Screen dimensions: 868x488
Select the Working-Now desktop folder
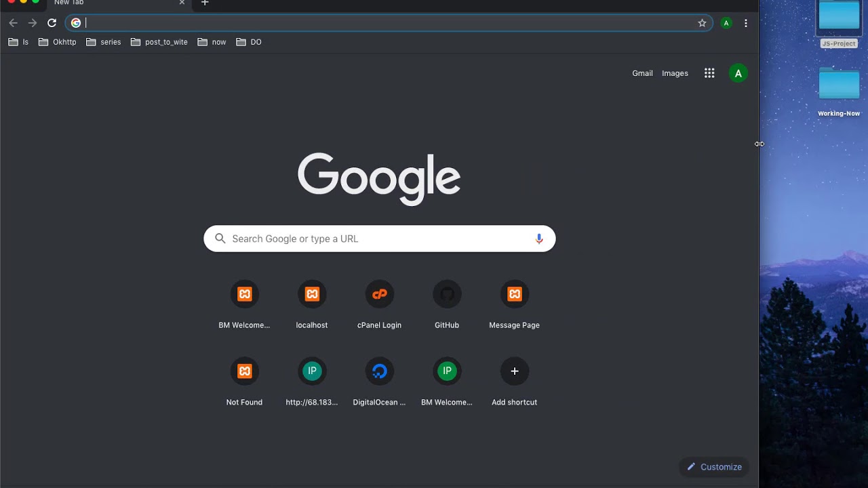(839, 91)
